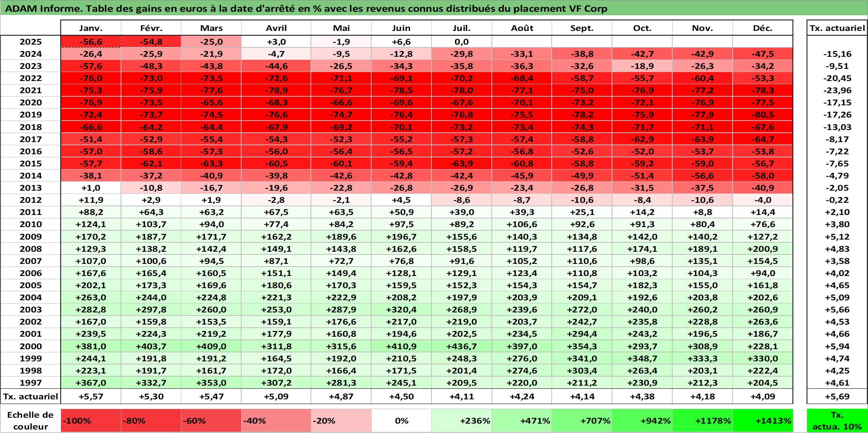
Task: Click the 'Avril' column header
Action: point(276,28)
